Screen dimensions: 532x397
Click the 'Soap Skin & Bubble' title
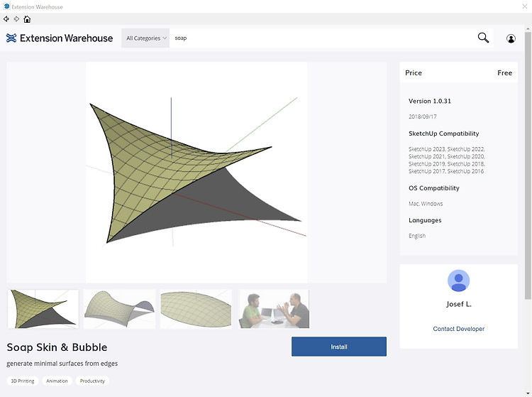(x=57, y=347)
